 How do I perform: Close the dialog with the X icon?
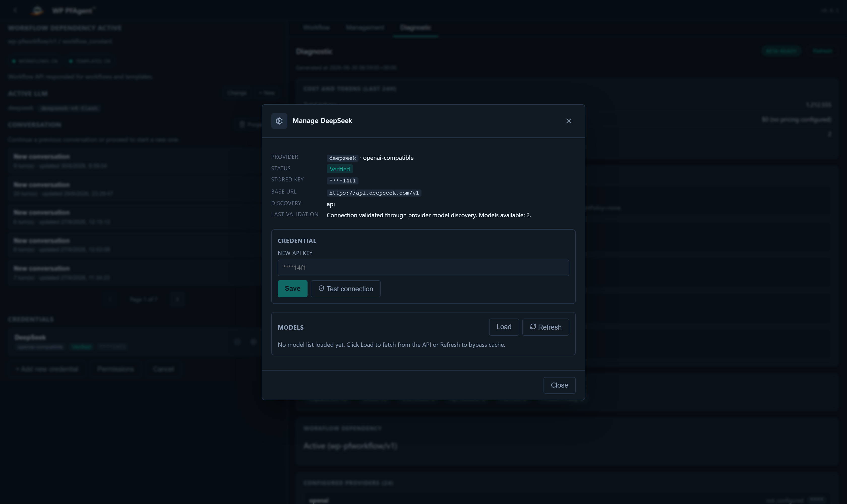click(568, 121)
